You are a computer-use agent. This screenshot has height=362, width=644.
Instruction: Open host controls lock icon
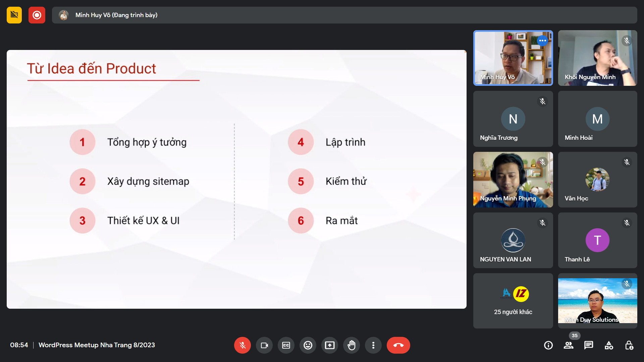pos(629,345)
